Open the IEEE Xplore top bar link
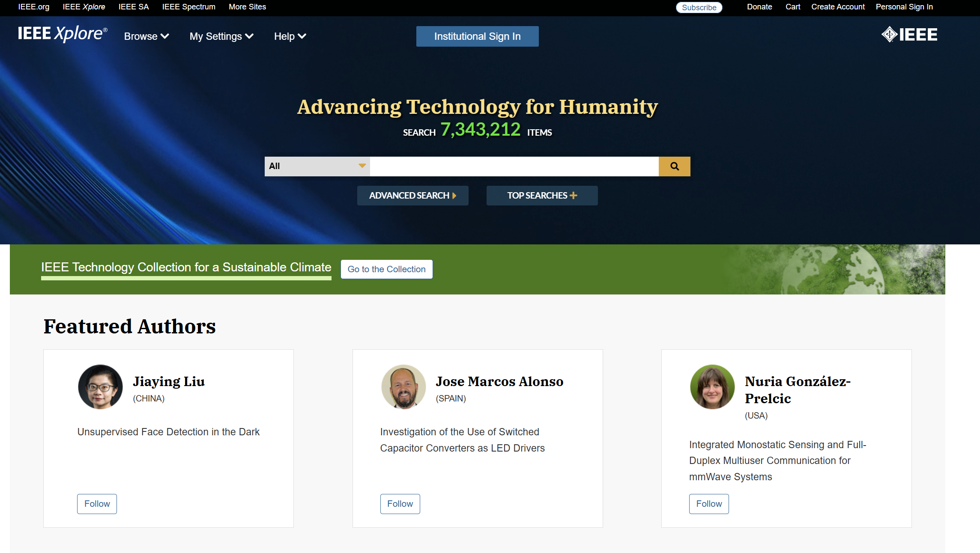980x553 pixels. coord(84,7)
